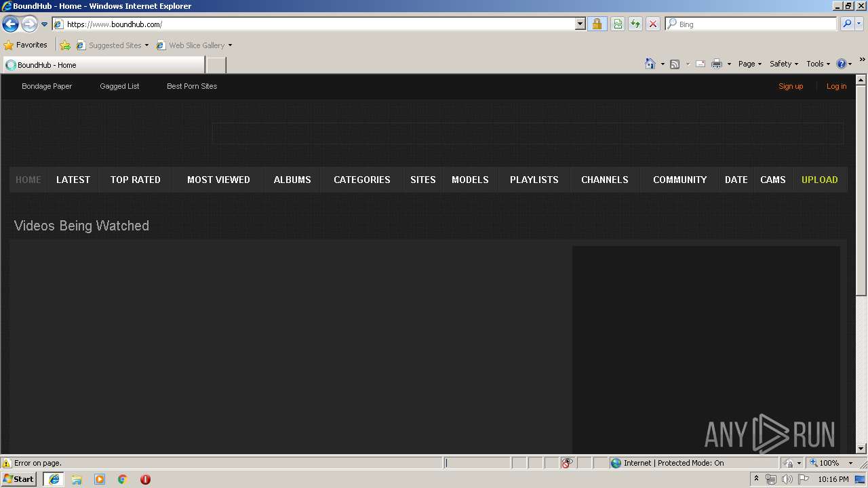Select the MODELS navigation item
The image size is (868, 488).
(470, 180)
